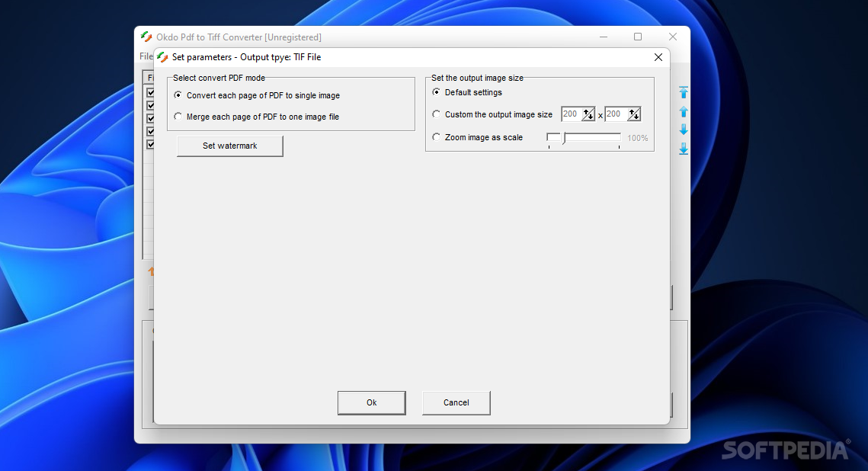Click Move to bottom arrow icon
Viewport: 868px width, 471px height.
[684, 149]
